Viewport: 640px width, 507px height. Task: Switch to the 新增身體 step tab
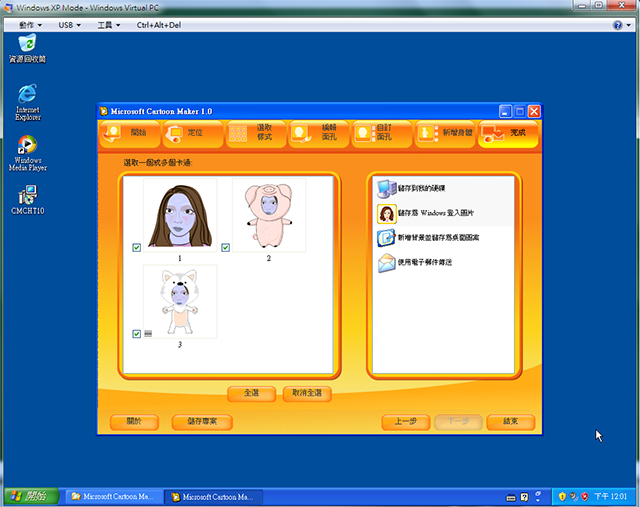(x=445, y=133)
